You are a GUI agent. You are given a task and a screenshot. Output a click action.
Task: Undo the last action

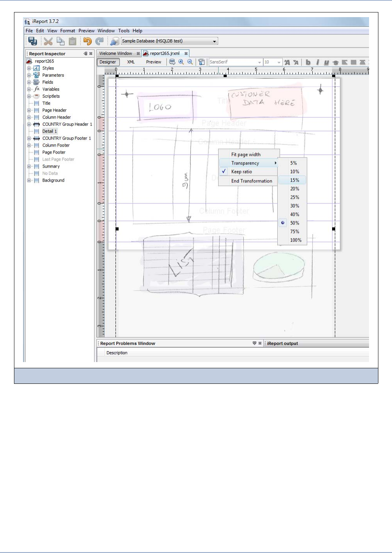[87, 41]
